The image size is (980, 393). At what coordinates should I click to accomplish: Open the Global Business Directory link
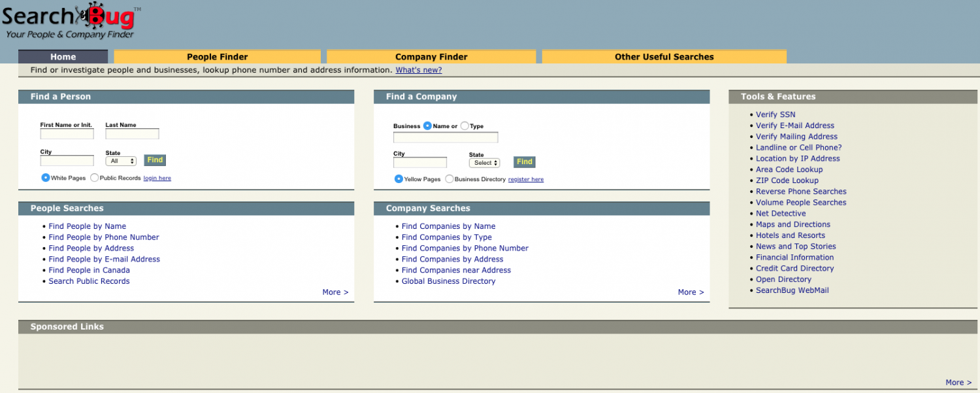tap(448, 281)
